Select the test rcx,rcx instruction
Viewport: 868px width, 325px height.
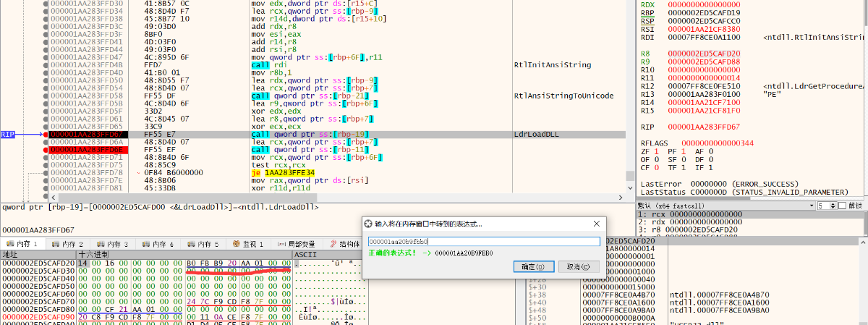[277, 166]
